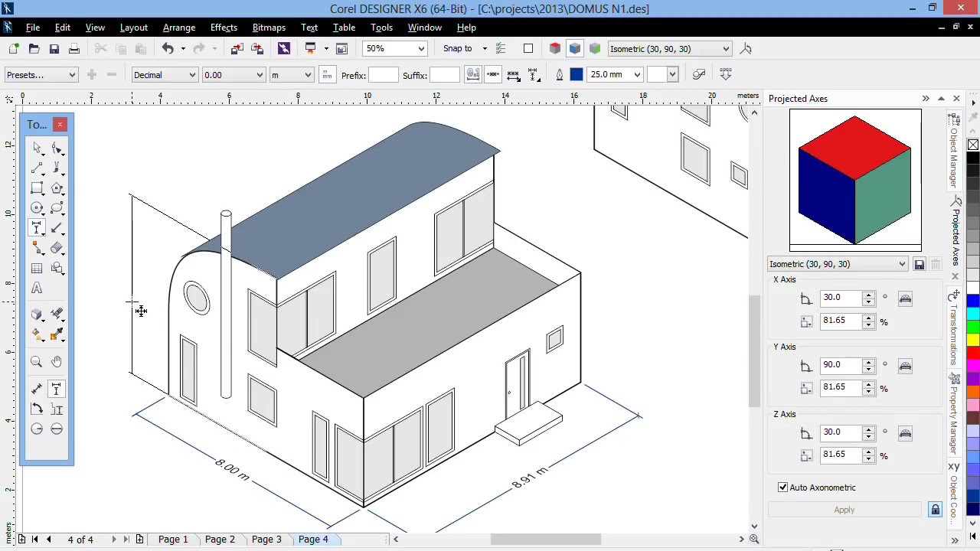The width and height of the screenshot is (980, 551).
Task: Click the cube preview thumbnail
Action: (855, 180)
